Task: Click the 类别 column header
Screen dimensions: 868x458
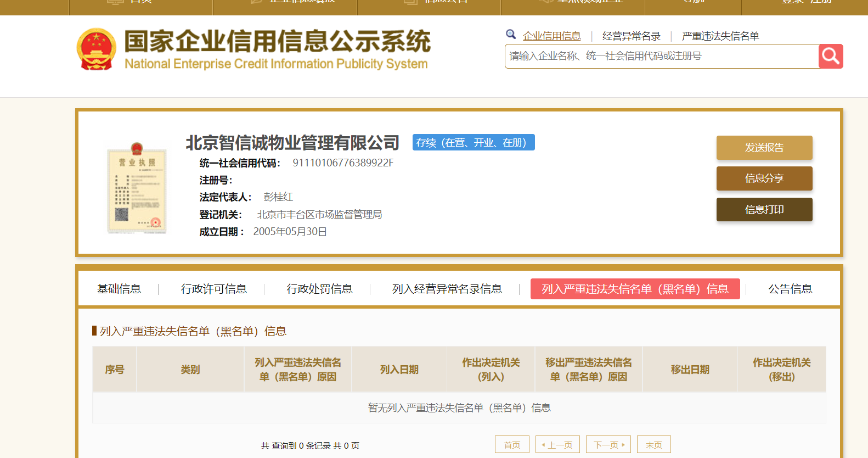Action: (190, 370)
